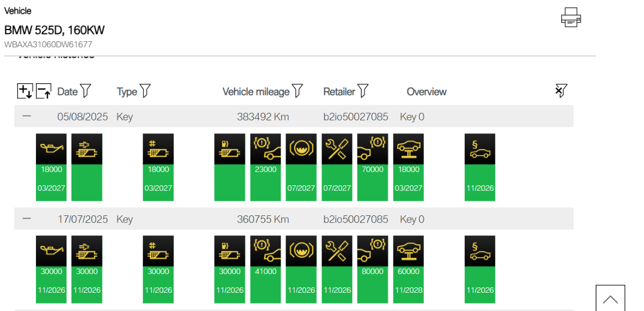Click the print icon
Screen dimensions: 644x311
[x=571, y=18]
